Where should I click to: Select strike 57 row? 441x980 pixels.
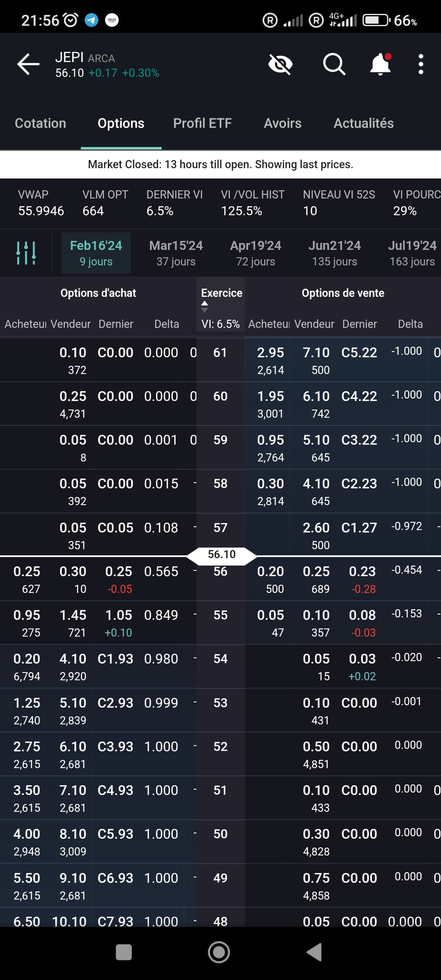point(220,535)
